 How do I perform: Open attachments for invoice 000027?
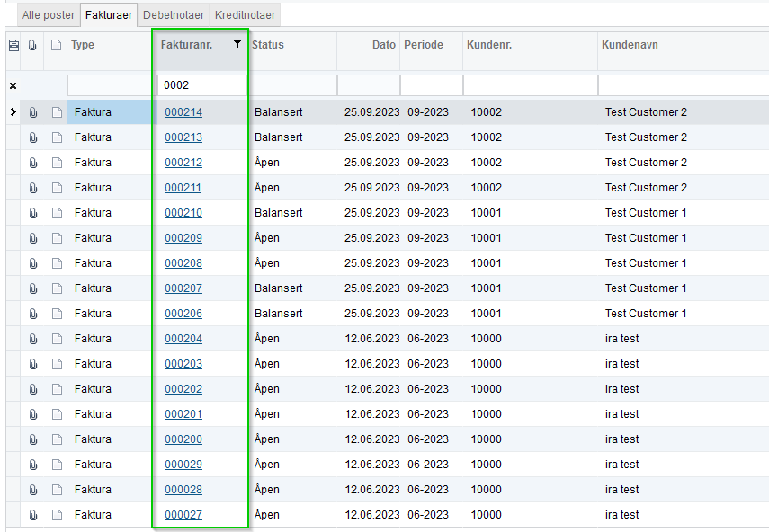33,515
